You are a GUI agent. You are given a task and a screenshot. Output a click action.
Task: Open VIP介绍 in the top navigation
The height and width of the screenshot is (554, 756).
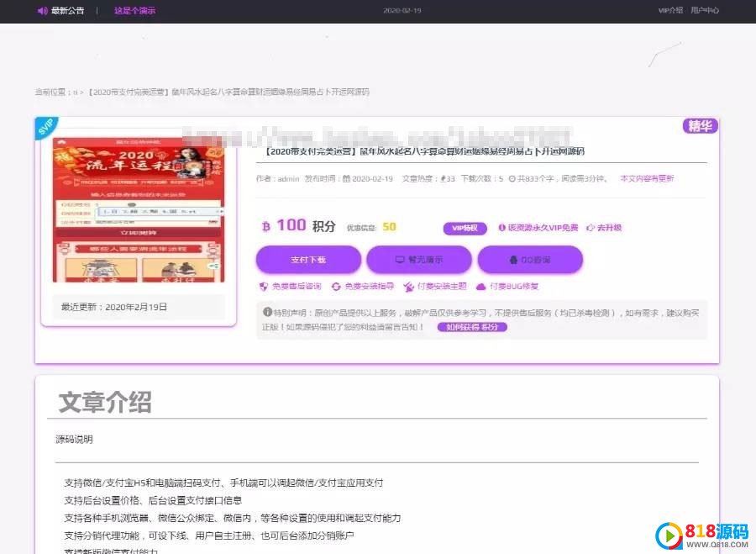[670, 10]
